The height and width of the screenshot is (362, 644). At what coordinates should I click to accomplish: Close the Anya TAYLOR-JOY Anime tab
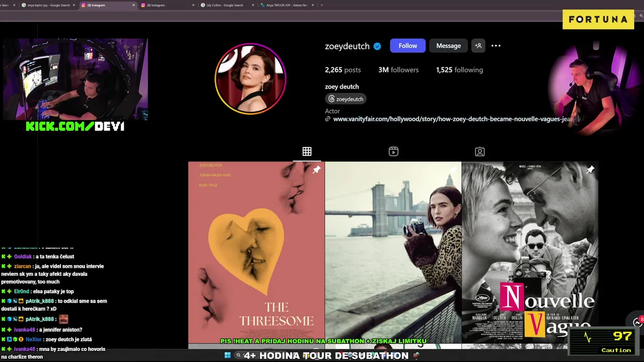pyautogui.click(x=313, y=5)
